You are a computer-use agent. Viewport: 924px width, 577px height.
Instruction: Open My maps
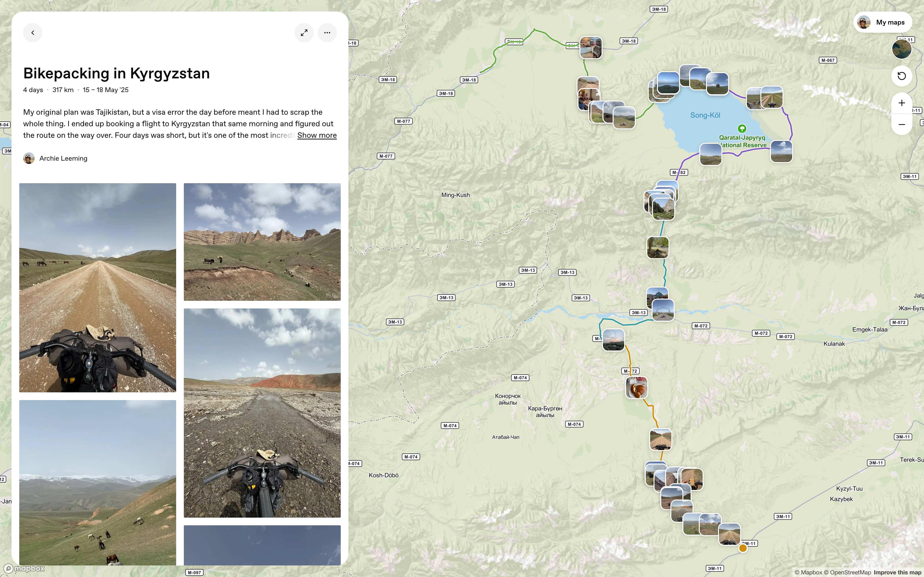click(x=890, y=22)
